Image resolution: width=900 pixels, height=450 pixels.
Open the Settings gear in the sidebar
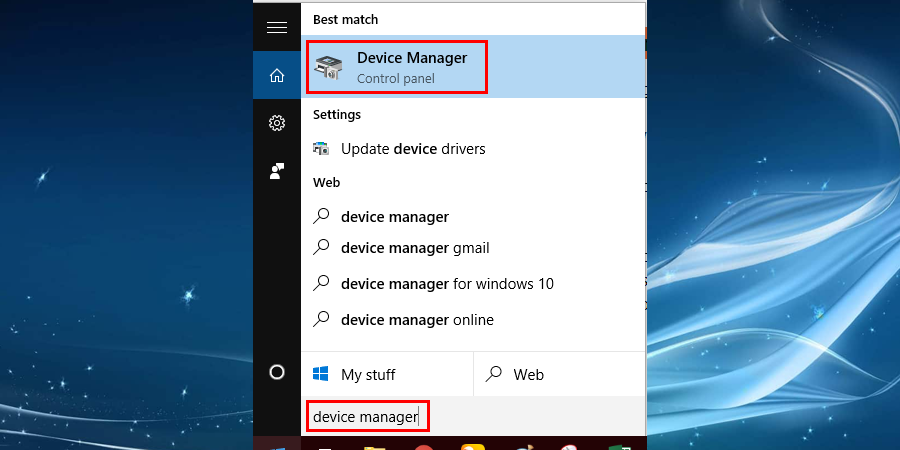pyautogui.click(x=277, y=123)
